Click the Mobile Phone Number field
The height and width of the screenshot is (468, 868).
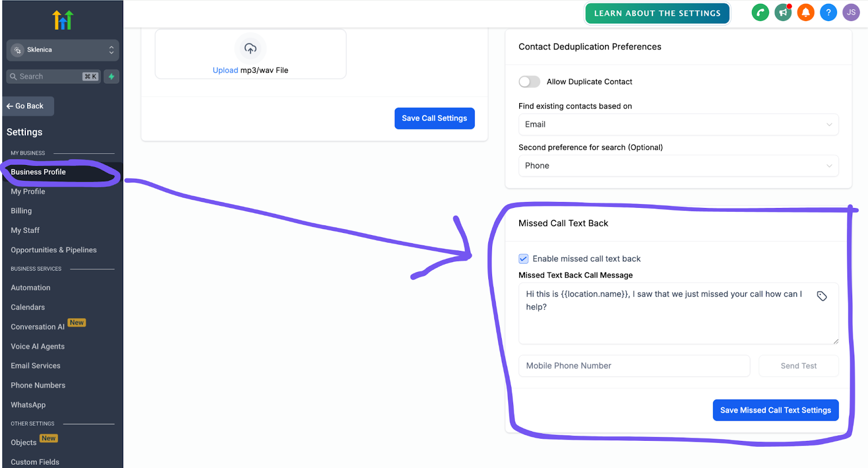point(634,366)
